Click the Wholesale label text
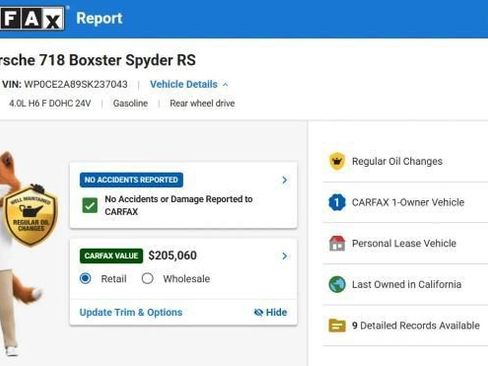 pos(186,279)
